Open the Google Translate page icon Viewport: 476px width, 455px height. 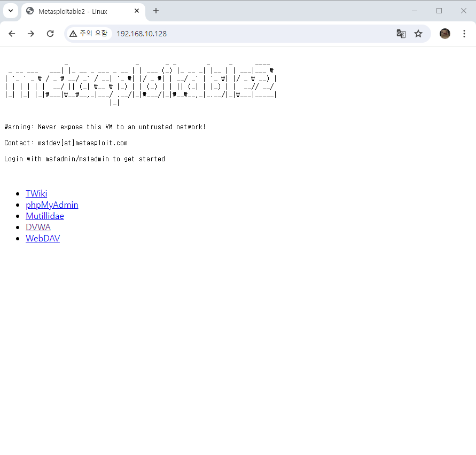[401, 34]
